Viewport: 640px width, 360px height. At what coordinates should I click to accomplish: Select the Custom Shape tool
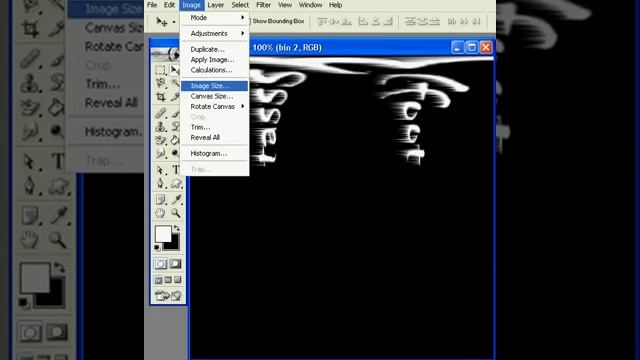click(x=176, y=183)
